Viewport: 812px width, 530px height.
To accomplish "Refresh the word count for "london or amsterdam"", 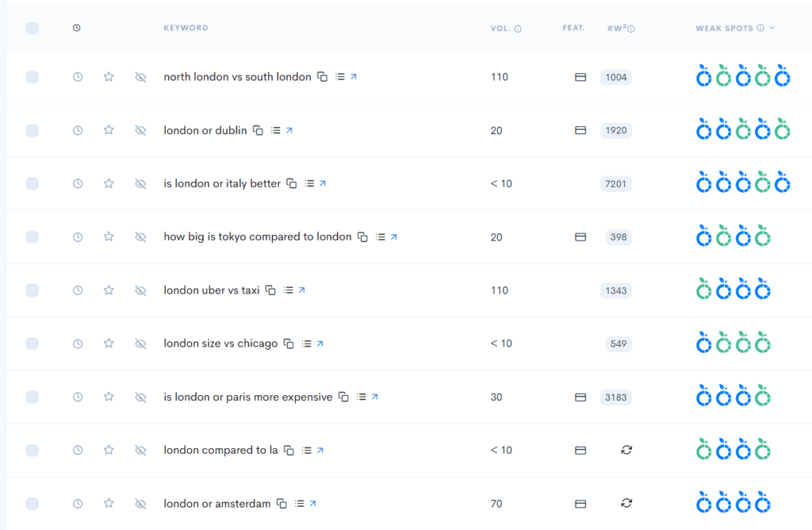I will click(x=626, y=503).
